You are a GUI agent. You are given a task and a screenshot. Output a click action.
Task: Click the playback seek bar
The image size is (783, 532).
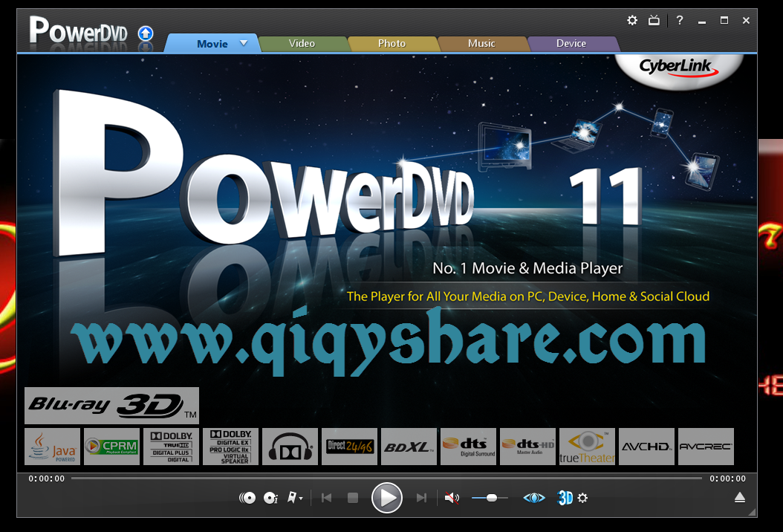click(x=386, y=478)
